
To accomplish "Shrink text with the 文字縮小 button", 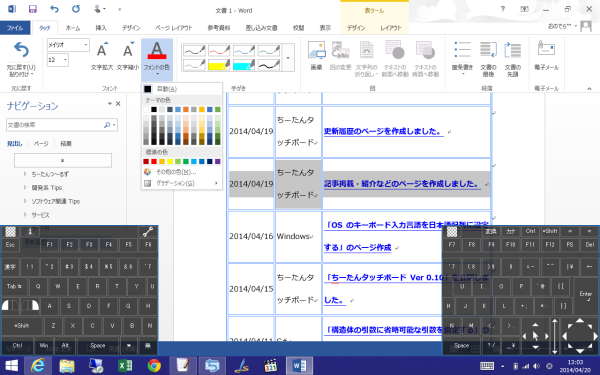I will (x=128, y=56).
